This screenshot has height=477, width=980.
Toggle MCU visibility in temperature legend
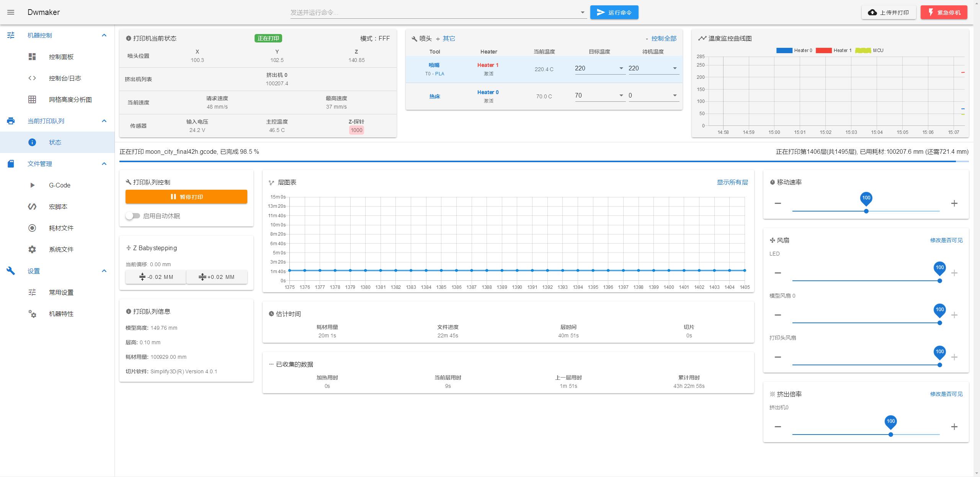869,50
